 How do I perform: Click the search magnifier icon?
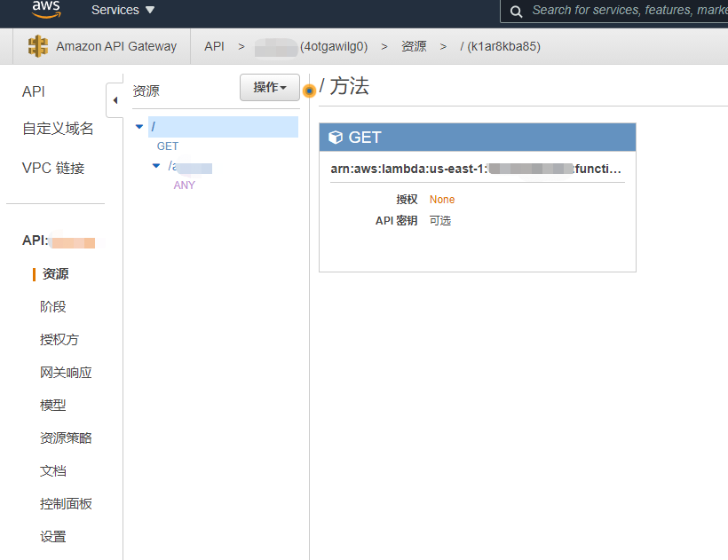coord(516,12)
